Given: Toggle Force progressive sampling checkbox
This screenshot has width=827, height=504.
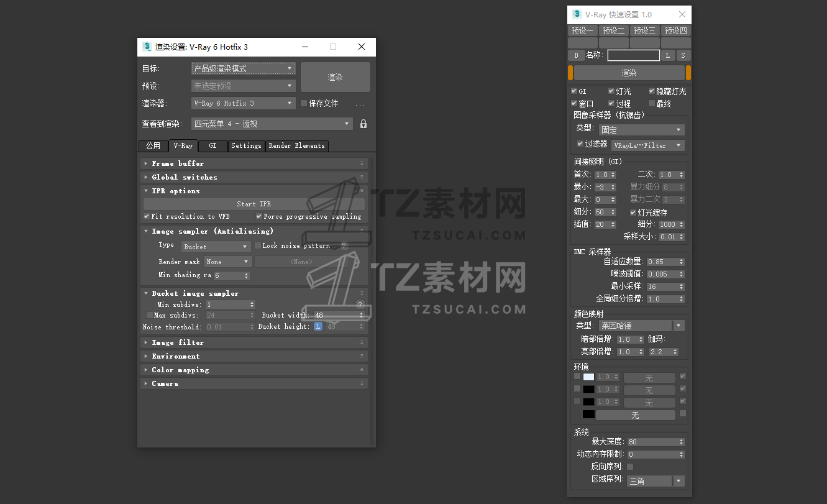Looking at the screenshot, I should pyautogui.click(x=258, y=216).
